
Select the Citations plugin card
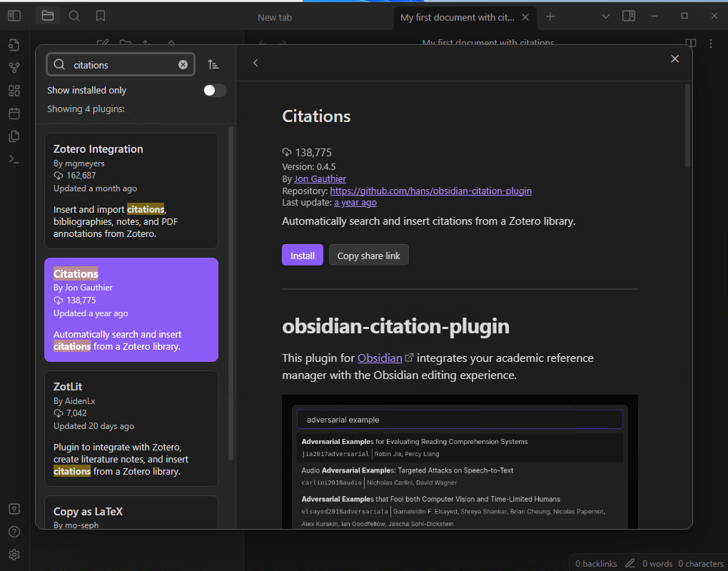pyautogui.click(x=131, y=310)
